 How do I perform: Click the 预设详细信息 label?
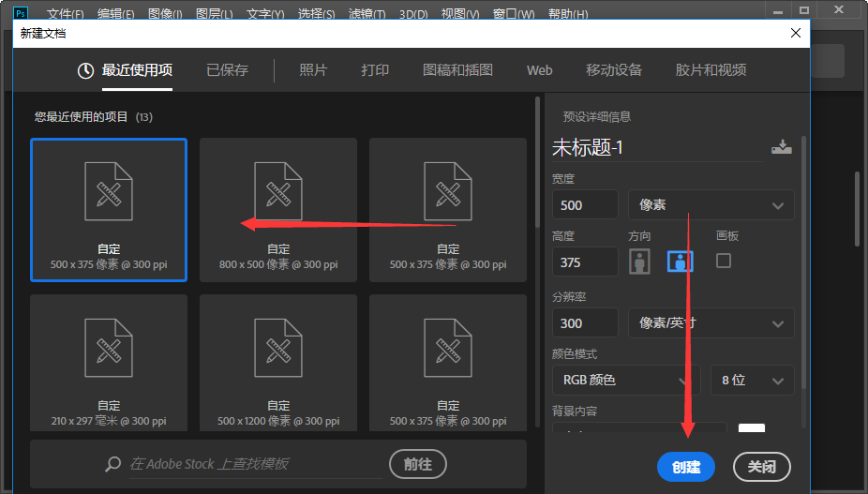[x=597, y=117]
